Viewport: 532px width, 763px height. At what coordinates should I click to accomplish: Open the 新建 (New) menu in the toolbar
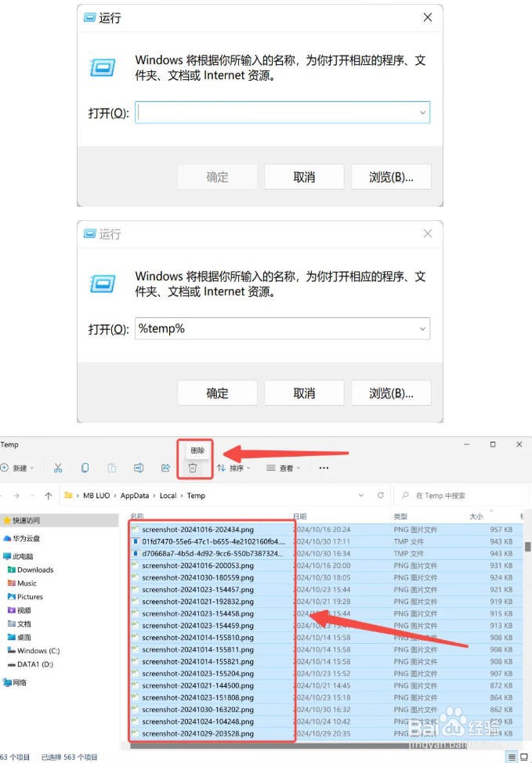(17, 468)
